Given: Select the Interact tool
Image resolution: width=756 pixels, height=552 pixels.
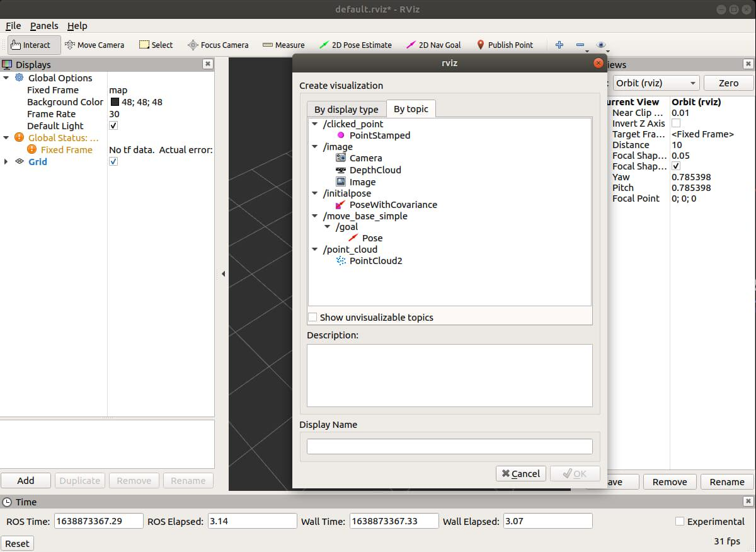Looking at the screenshot, I should (x=30, y=45).
